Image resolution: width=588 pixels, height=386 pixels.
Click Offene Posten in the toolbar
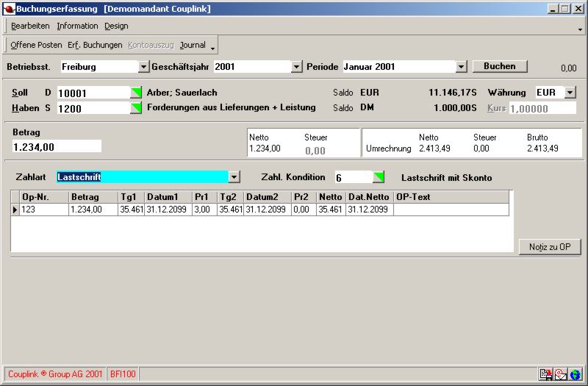tap(36, 45)
